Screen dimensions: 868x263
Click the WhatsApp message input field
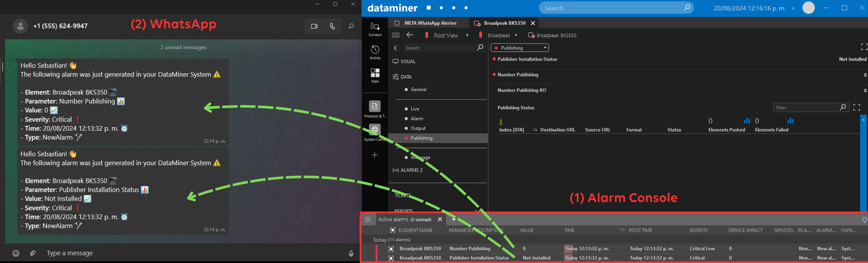pos(194,253)
